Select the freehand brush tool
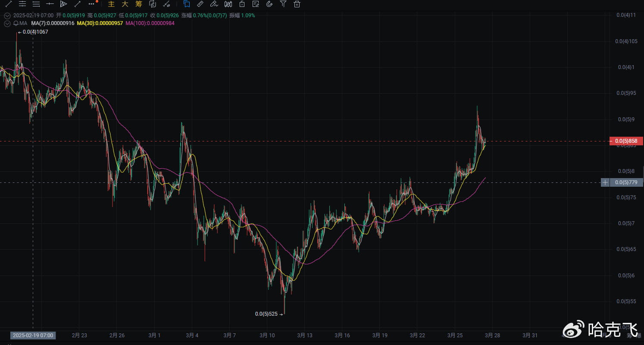Image resolution: width=644 pixels, height=345 pixels. (x=214, y=4)
